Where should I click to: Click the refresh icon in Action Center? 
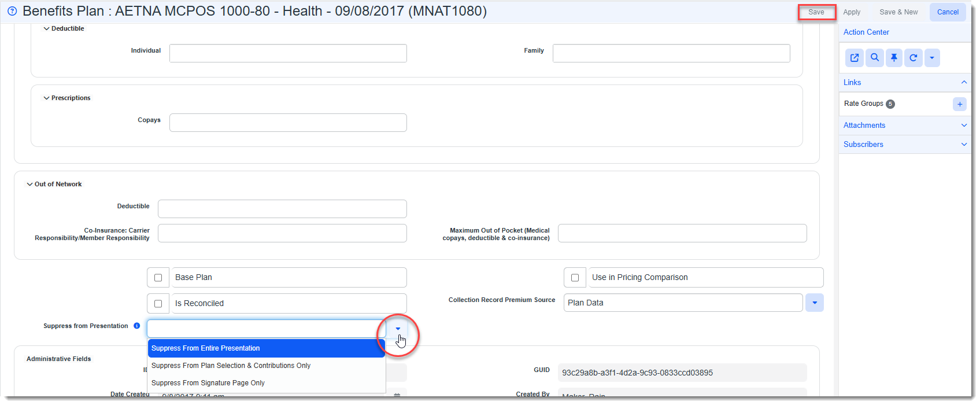(x=914, y=58)
